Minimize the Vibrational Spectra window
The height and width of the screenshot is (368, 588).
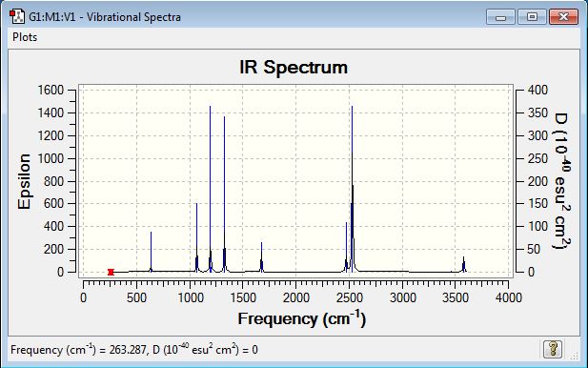pos(500,17)
